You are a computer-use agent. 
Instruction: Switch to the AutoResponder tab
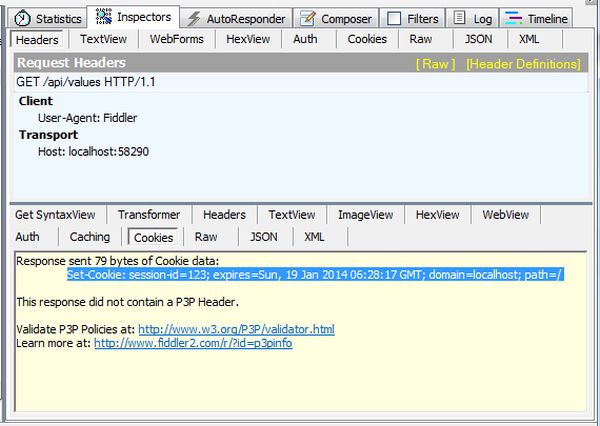click(x=236, y=18)
